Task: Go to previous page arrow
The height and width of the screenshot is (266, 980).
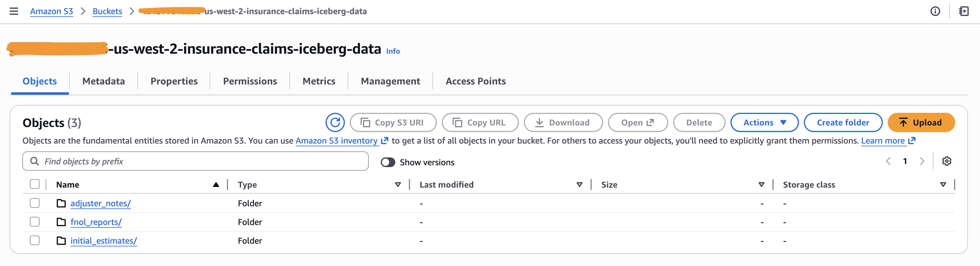Action: [888, 161]
